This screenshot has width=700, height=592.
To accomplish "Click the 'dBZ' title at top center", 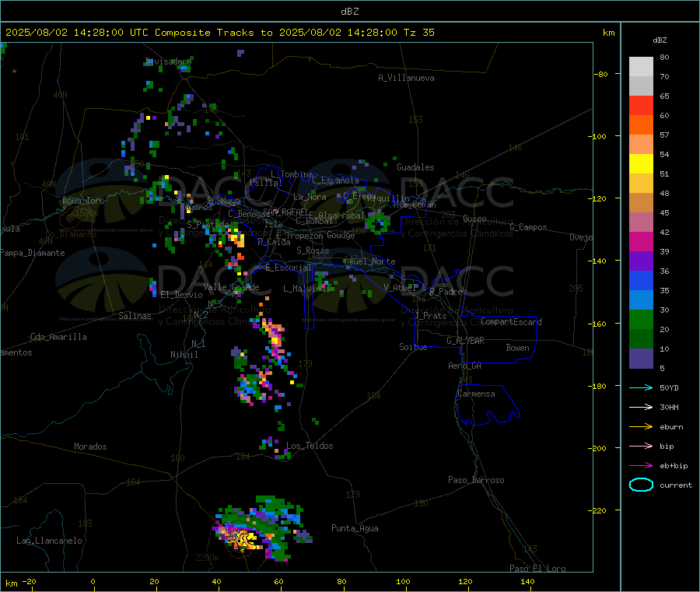I will coord(349,12).
